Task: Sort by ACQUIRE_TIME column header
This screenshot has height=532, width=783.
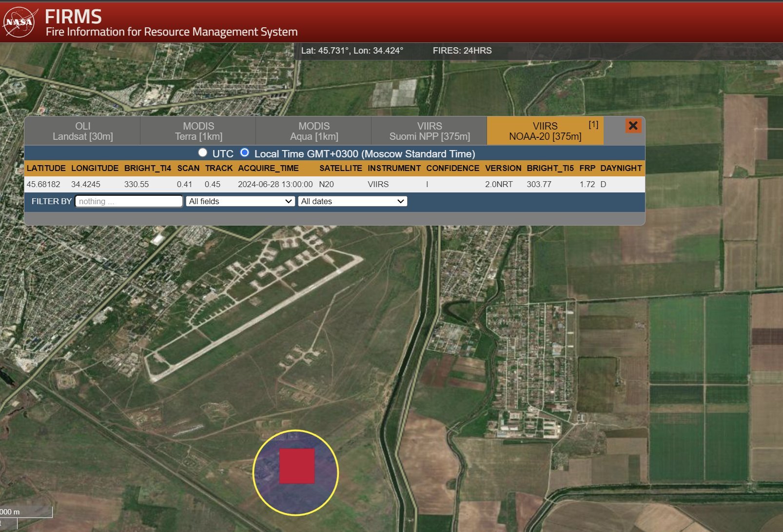Action: click(x=268, y=168)
